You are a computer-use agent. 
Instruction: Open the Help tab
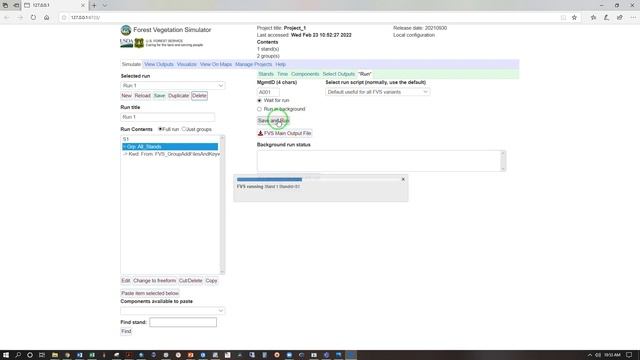tap(280, 64)
